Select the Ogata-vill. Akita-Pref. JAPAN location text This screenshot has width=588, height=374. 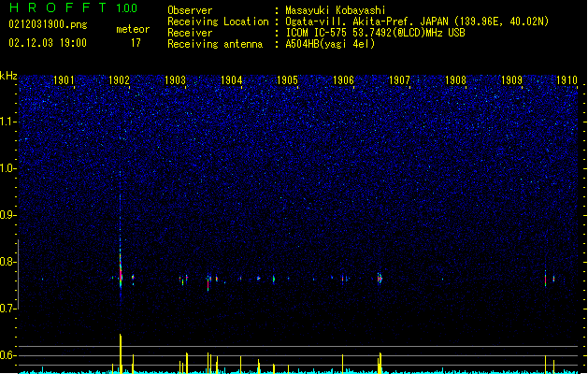[417, 22]
